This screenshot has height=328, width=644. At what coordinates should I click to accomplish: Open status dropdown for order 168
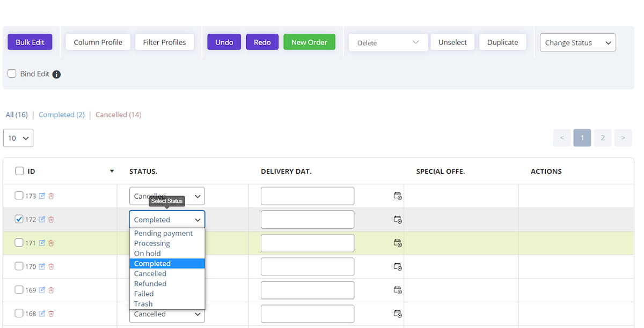167,314
